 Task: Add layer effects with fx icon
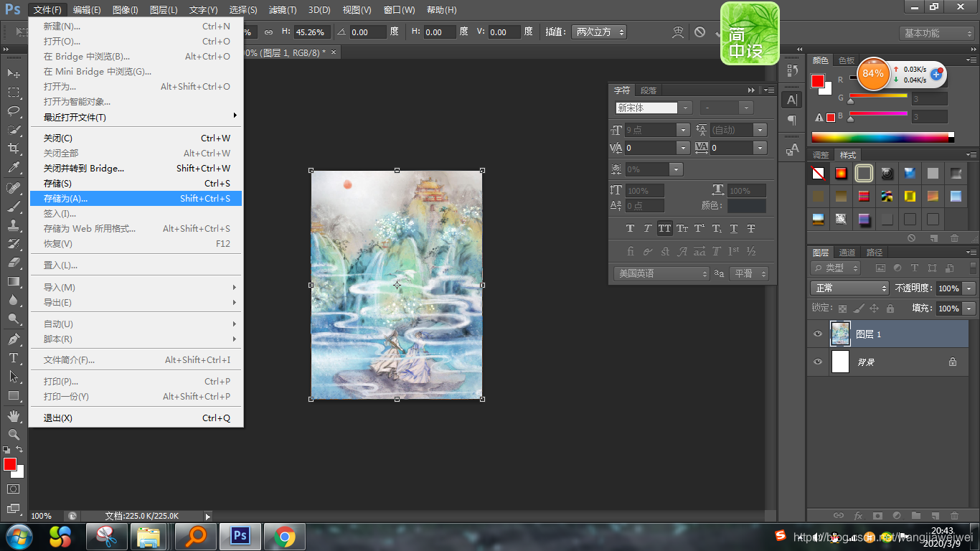click(x=858, y=515)
